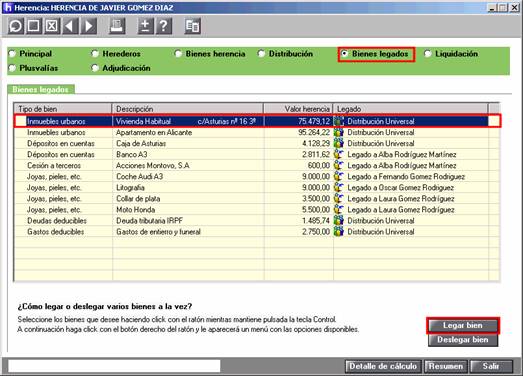Select the Deuda tributaria IRPF cell
The height and width of the screenshot is (376, 523).
pyautogui.click(x=188, y=221)
